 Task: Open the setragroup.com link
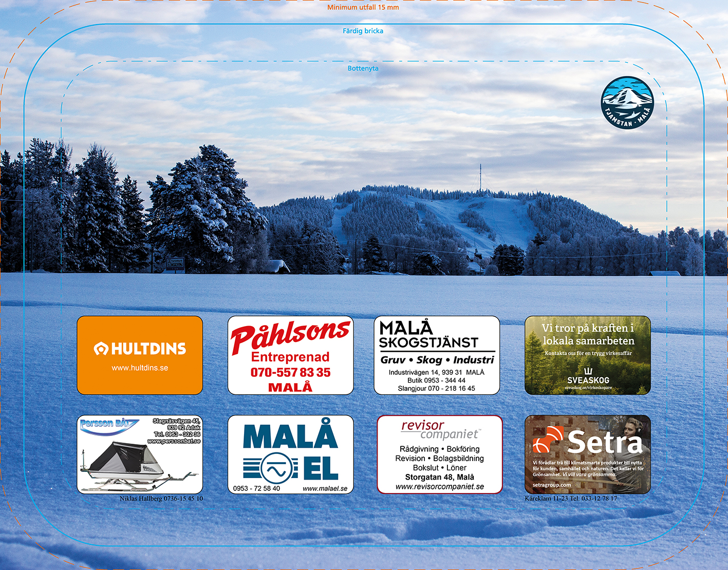click(552, 485)
